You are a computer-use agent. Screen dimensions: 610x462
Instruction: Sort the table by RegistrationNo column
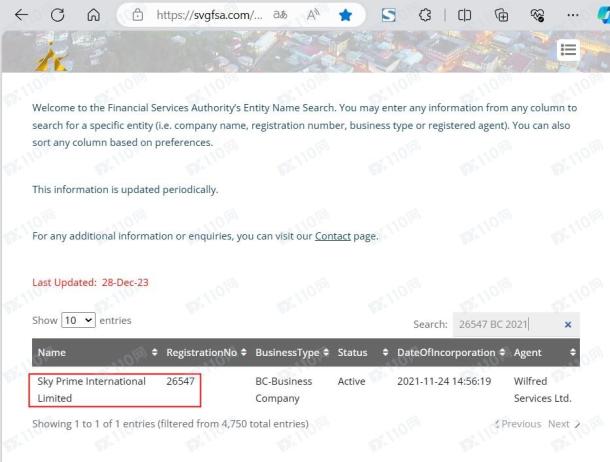(205, 352)
